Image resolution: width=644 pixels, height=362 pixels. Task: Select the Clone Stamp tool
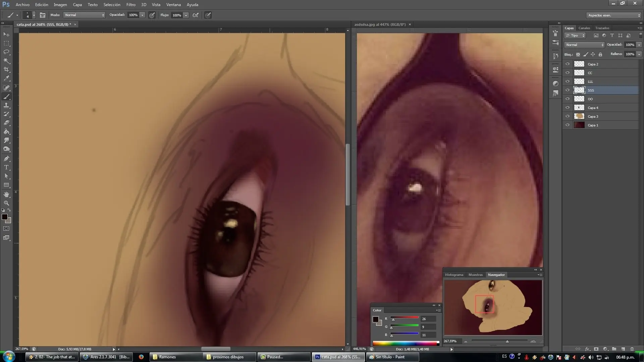[6, 105]
